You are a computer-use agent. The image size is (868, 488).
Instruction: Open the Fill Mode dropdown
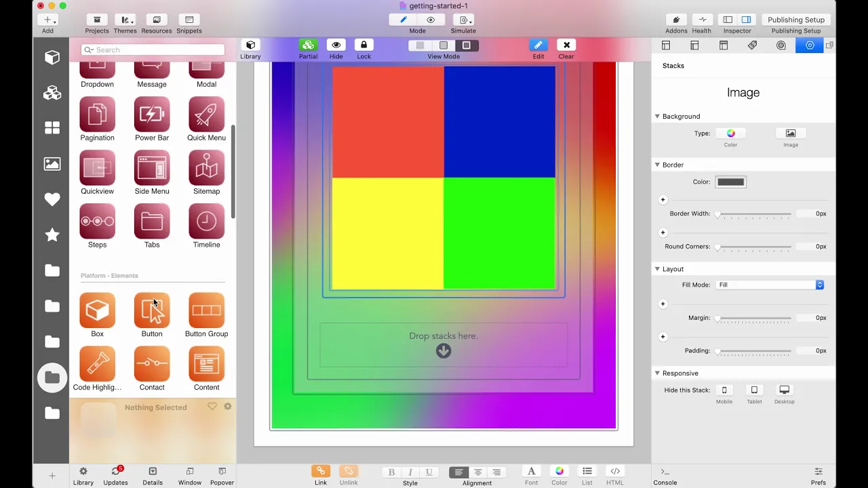pos(770,285)
